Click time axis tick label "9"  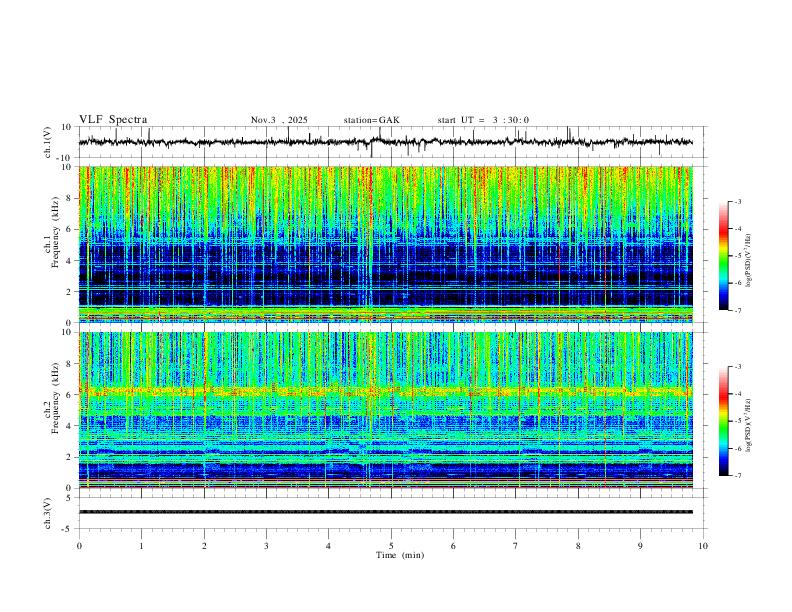(x=640, y=546)
